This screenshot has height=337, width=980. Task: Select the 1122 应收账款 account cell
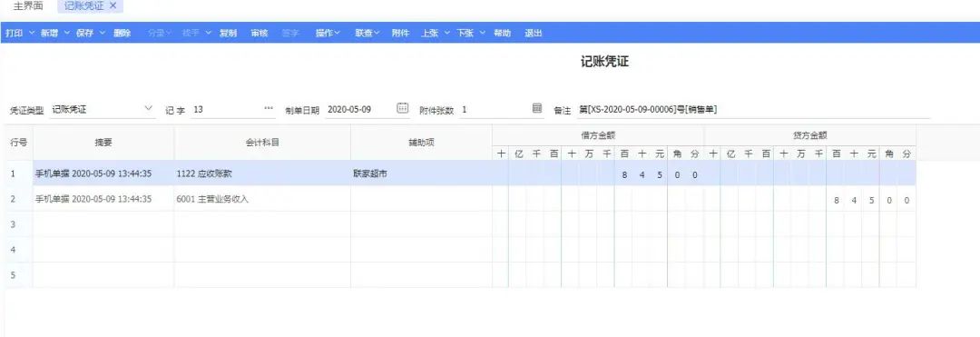[x=262, y=173]
